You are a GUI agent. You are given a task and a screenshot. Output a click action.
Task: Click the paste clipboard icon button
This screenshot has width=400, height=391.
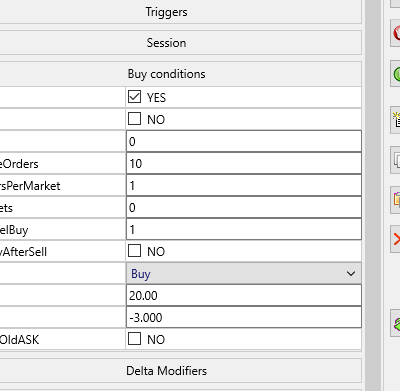(x=396, y=199)
